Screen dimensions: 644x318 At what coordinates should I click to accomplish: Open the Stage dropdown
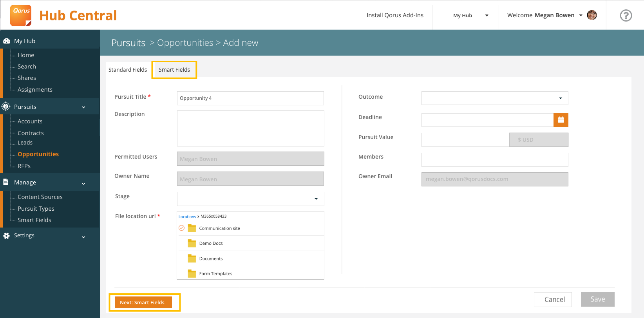(251, 199)
